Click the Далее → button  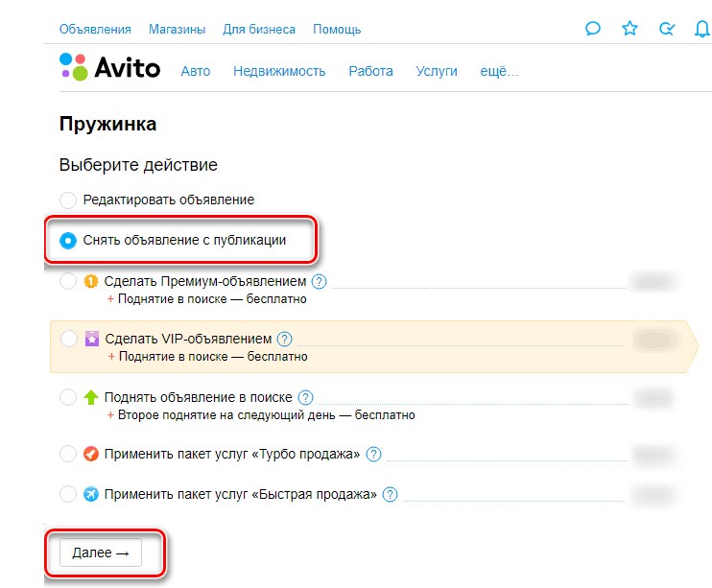coord(101,553)
